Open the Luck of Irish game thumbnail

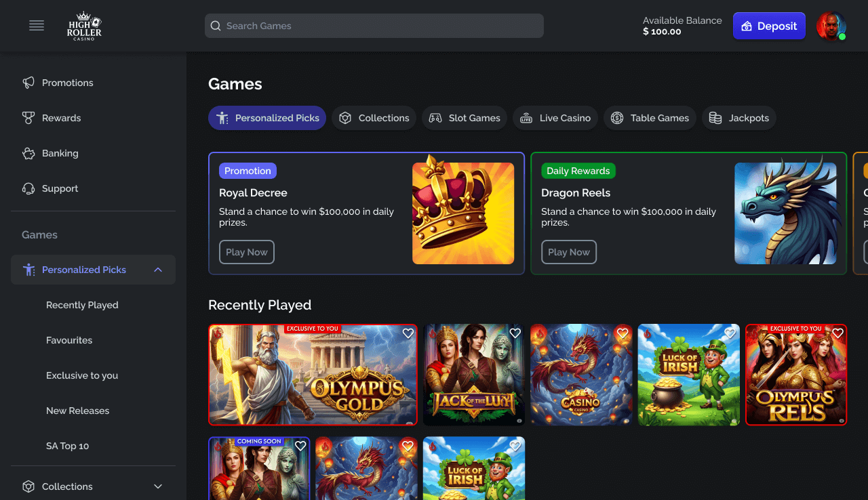coord(688,375)
